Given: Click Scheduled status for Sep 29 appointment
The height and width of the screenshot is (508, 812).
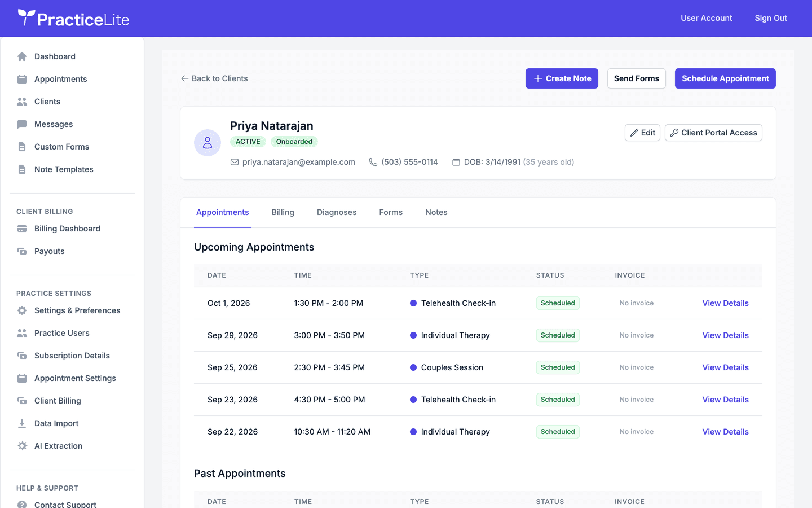Looking at the screenshot, I should point(558,335).
